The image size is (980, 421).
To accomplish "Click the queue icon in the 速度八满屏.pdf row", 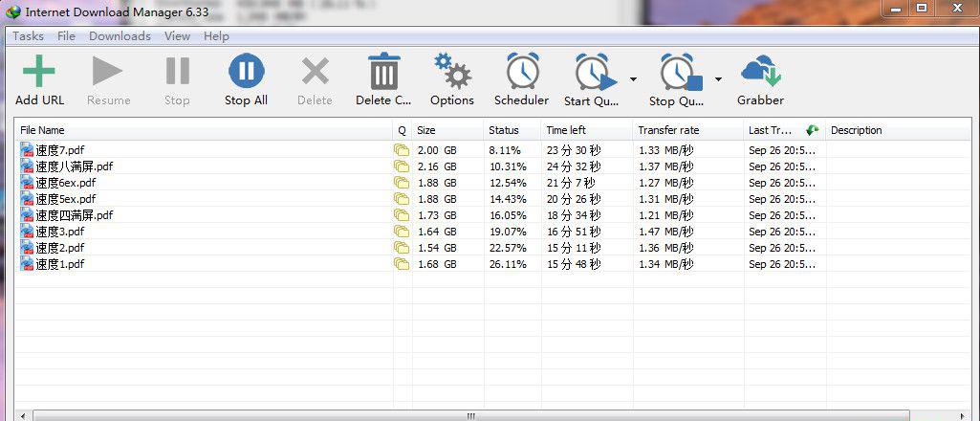I will [402, 166].
